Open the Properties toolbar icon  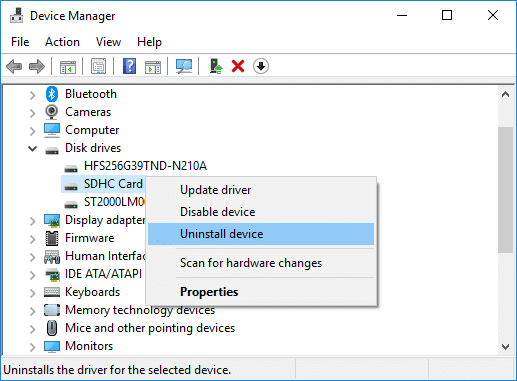99,66
